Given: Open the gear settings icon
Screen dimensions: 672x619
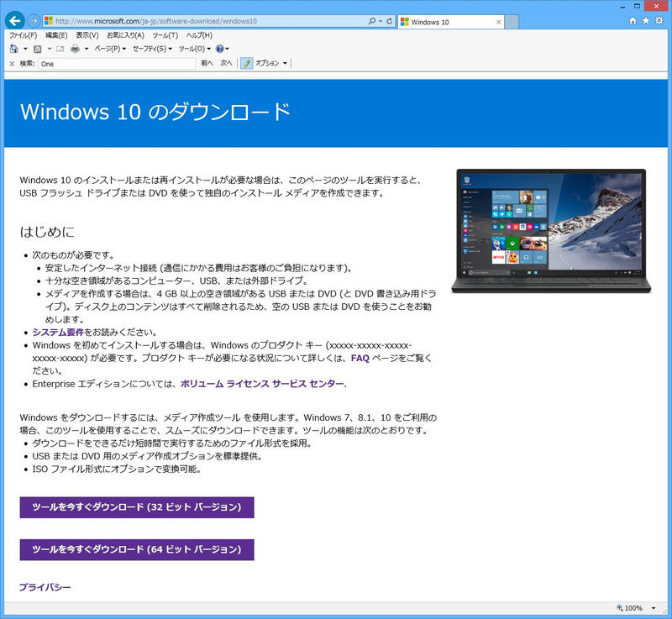Looking at the screenshot, I should click(659, 20).
